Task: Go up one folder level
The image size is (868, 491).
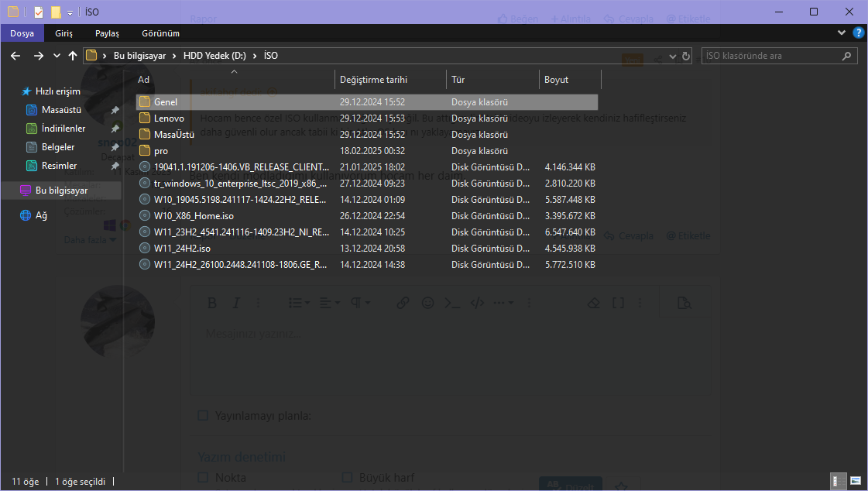Action: (73, 55)
